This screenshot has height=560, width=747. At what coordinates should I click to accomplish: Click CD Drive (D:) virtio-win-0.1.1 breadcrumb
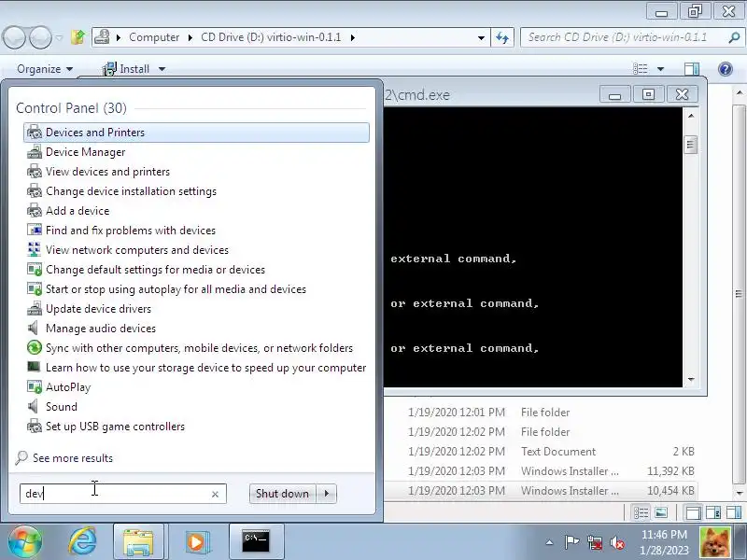271,37
